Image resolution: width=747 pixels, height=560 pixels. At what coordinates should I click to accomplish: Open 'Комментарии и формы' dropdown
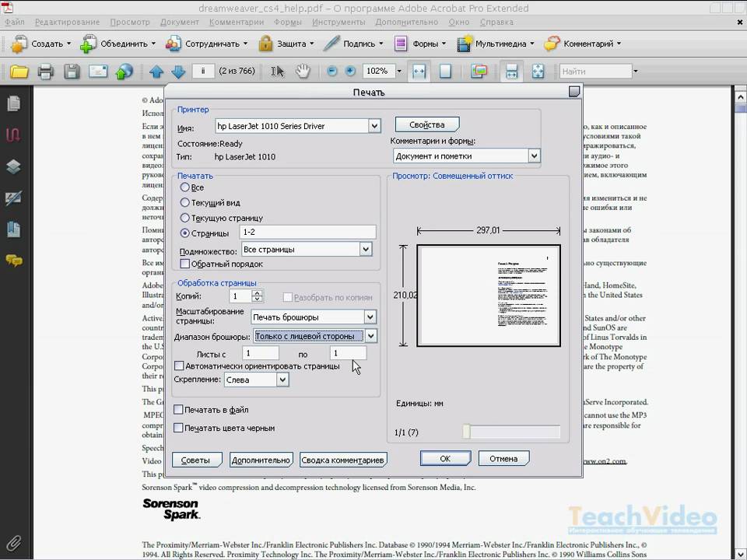pyautogui.click(x=534, y=156)
